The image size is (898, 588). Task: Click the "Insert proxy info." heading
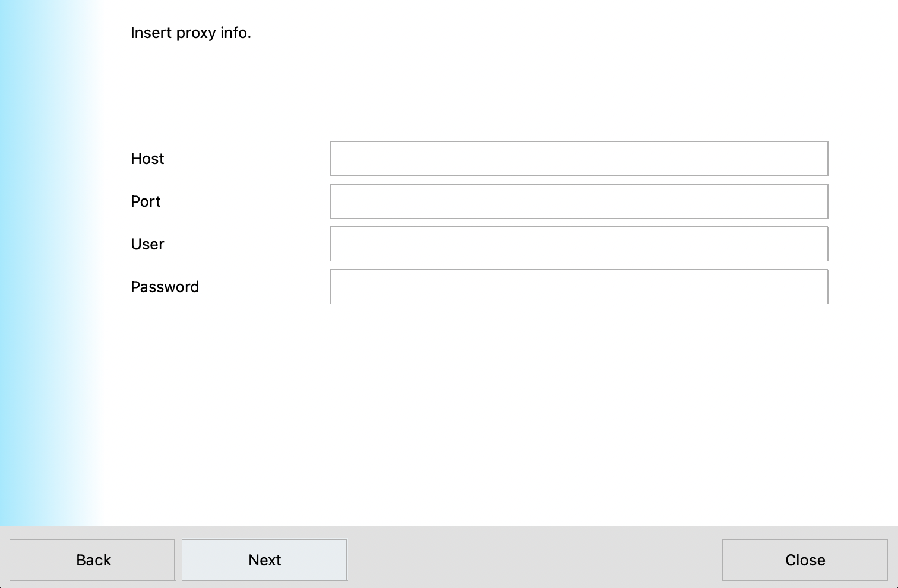point(191,33)
